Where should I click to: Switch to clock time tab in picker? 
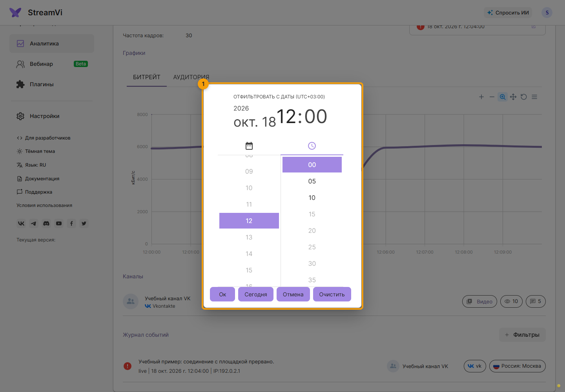[312, 146]
